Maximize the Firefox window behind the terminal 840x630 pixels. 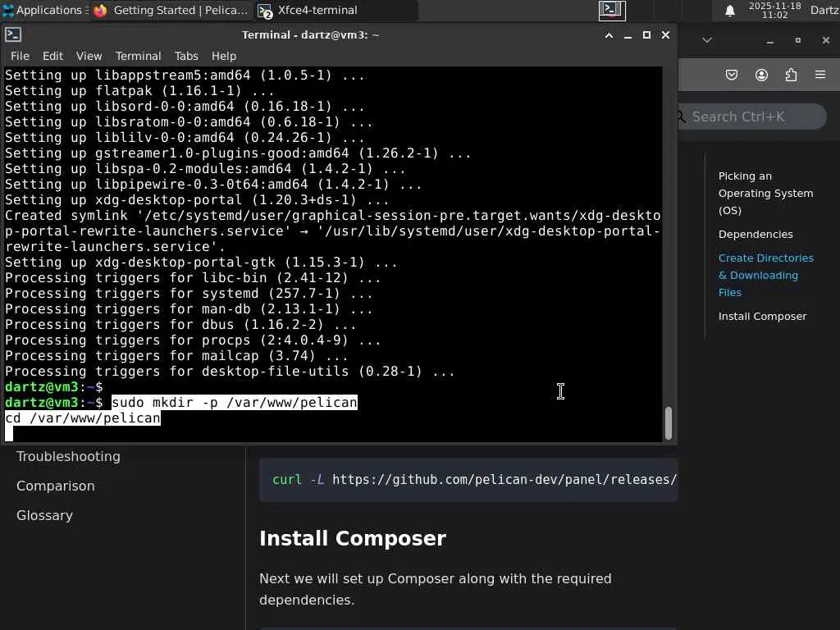click(797, 40)
